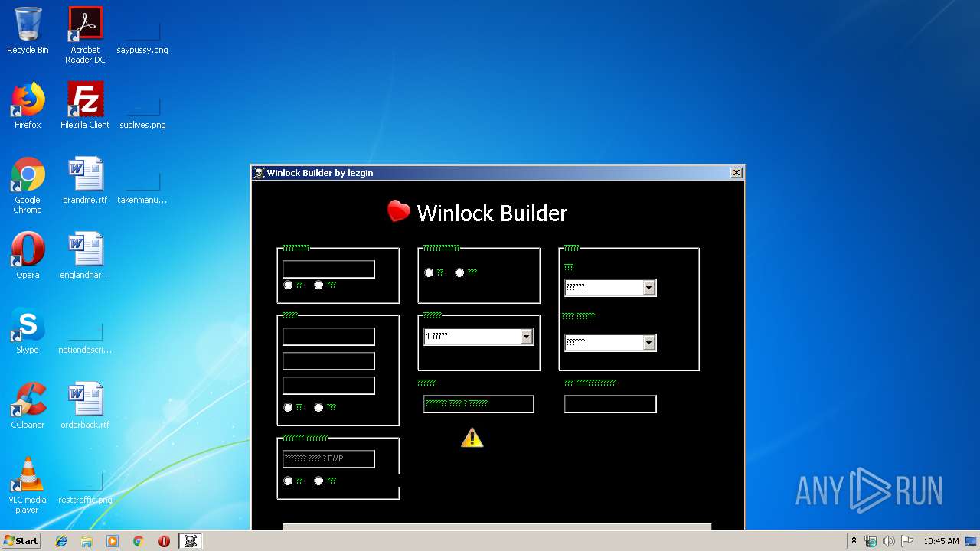Open Windows Media Player taskbar icon
Viewport: 980px width, 551px height.
pos(113,541)
